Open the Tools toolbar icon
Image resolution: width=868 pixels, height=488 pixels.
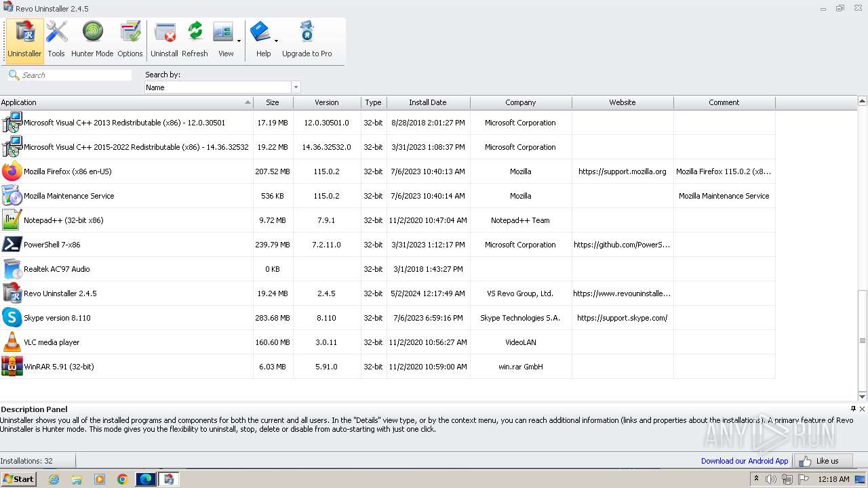[x=56, y=41]
